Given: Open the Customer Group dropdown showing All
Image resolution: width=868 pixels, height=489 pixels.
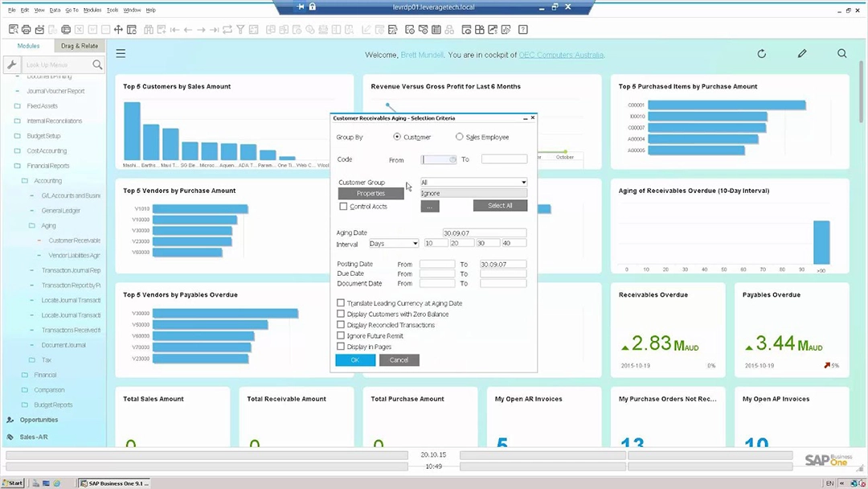Looking at the screenshot, I should [x=473, y=182].
